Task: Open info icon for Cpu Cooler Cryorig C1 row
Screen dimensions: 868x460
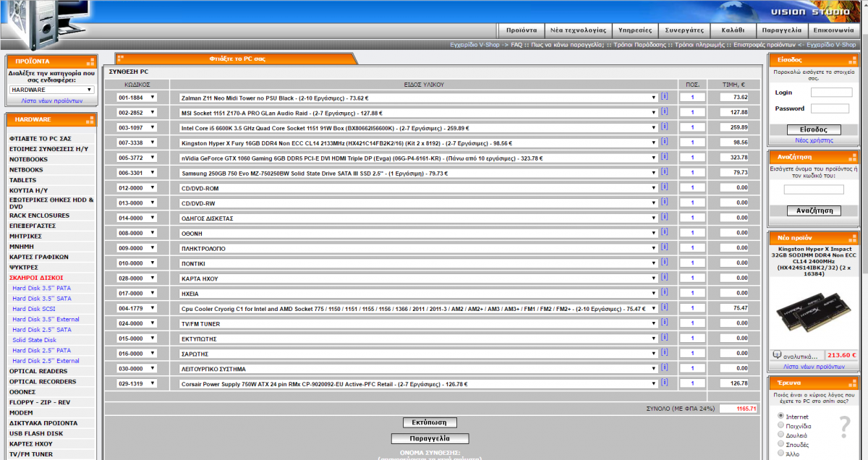Action: (665, 308)
